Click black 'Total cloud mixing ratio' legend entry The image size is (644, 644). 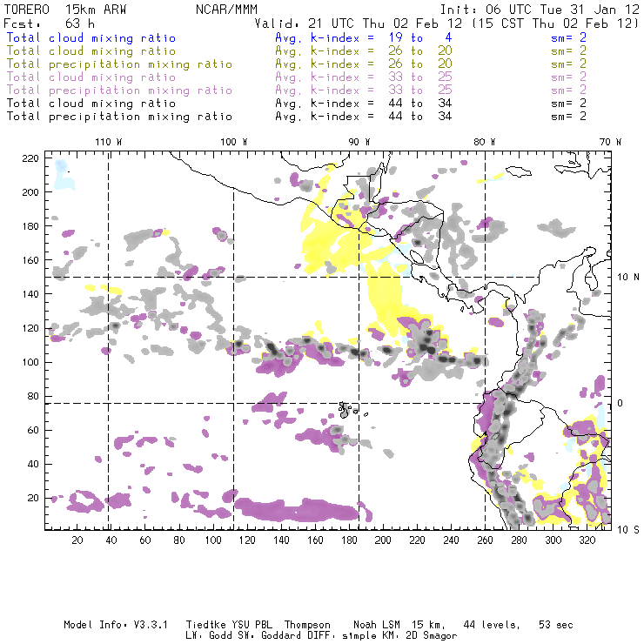click(x=91, y=104)
